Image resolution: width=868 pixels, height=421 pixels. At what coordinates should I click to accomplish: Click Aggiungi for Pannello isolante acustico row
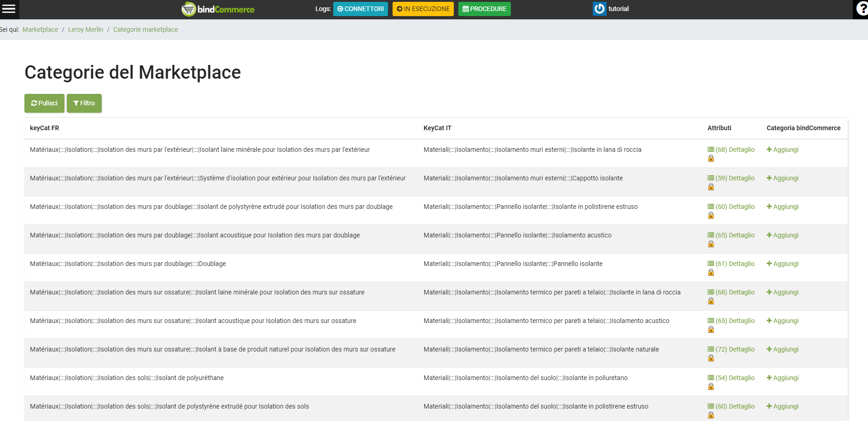pos(782,235)
